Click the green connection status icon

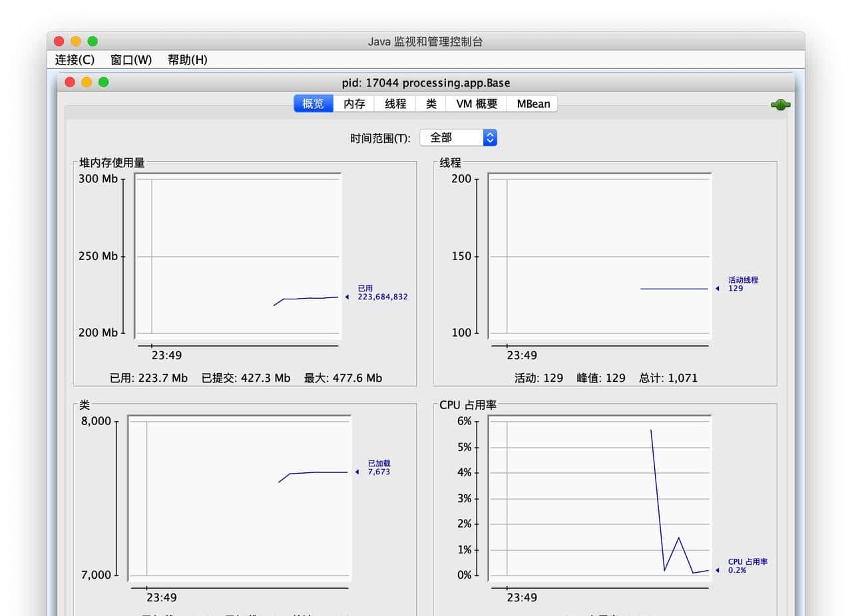[780, 104]
